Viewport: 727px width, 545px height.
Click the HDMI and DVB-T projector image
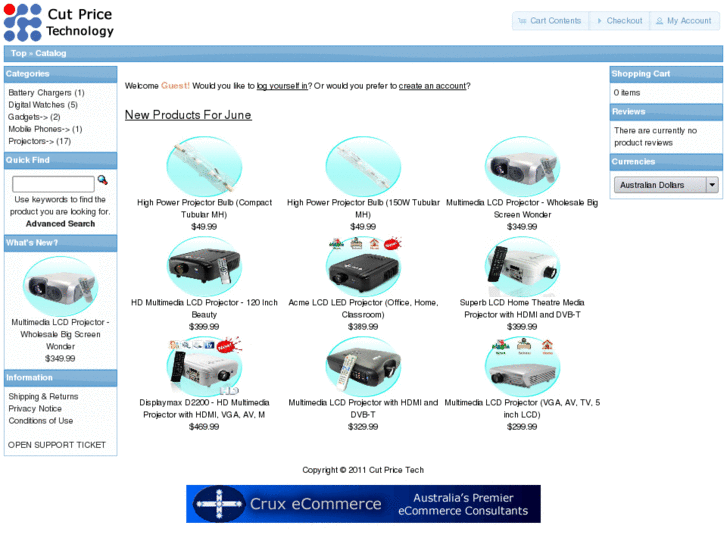(363, 366)
